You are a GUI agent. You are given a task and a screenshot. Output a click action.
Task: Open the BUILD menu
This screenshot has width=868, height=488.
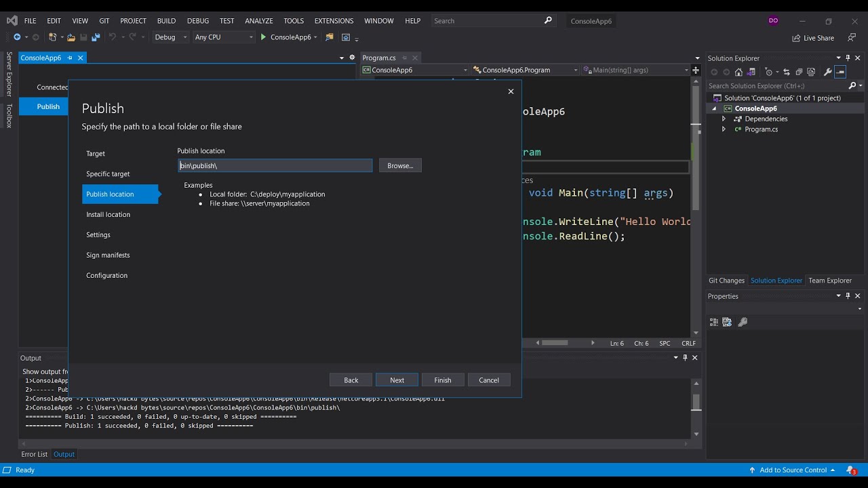[166, 21]
